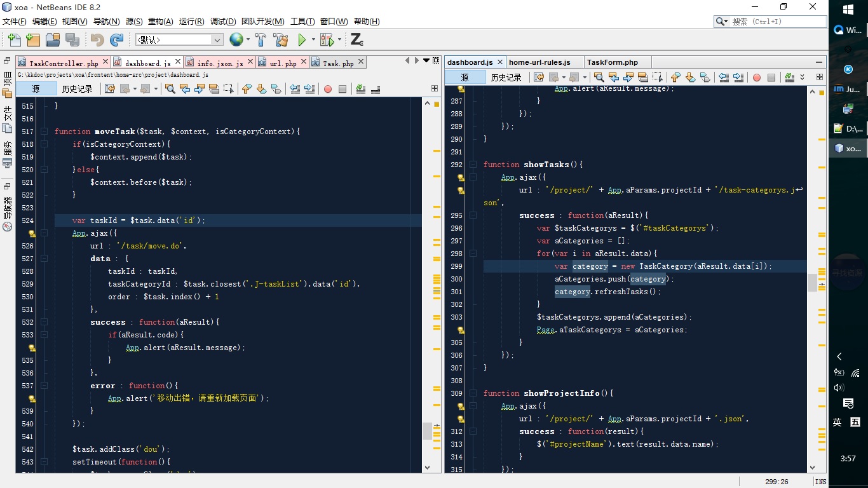Click Shift Line Right icon in left editor

click(x=309, y=89)
